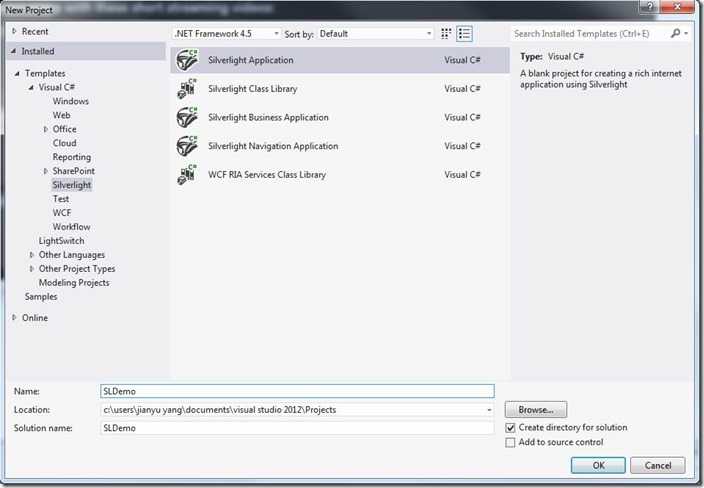Select the LightSwitch category
Image resolution: width=704 pixels, height=488 pixels.
61,241
